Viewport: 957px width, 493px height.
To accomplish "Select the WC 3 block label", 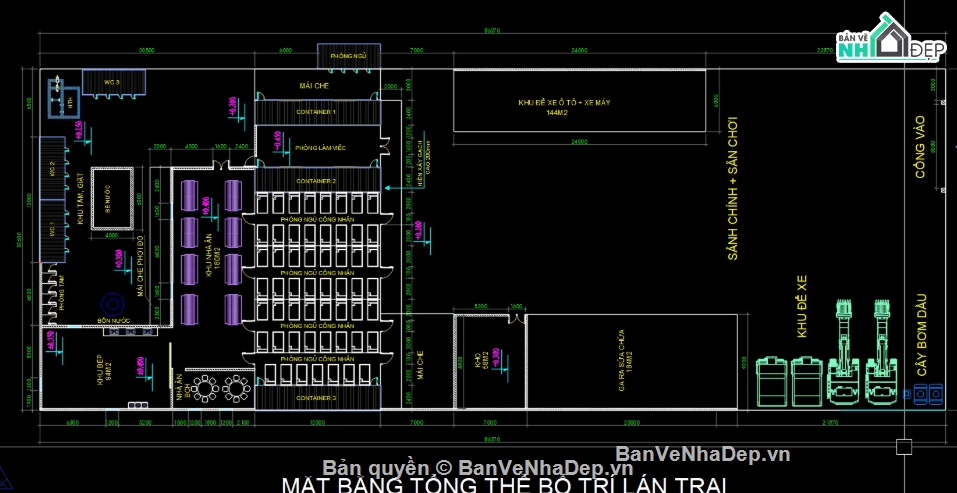I will 112,82.
